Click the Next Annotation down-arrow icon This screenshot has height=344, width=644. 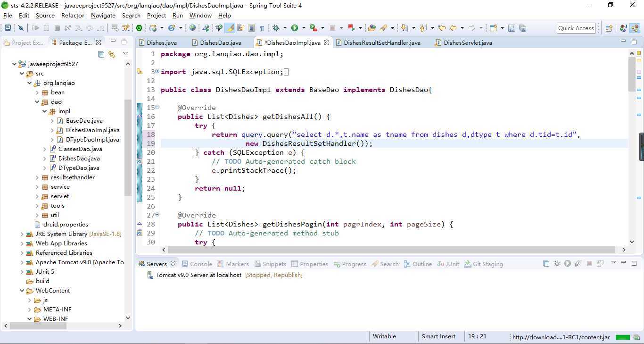point(405,28)
